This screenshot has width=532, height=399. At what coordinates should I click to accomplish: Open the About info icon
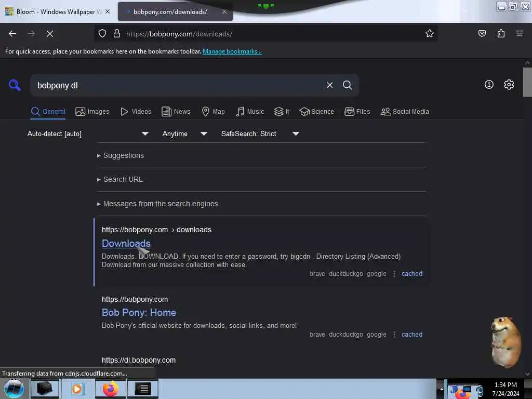(489, 85)
